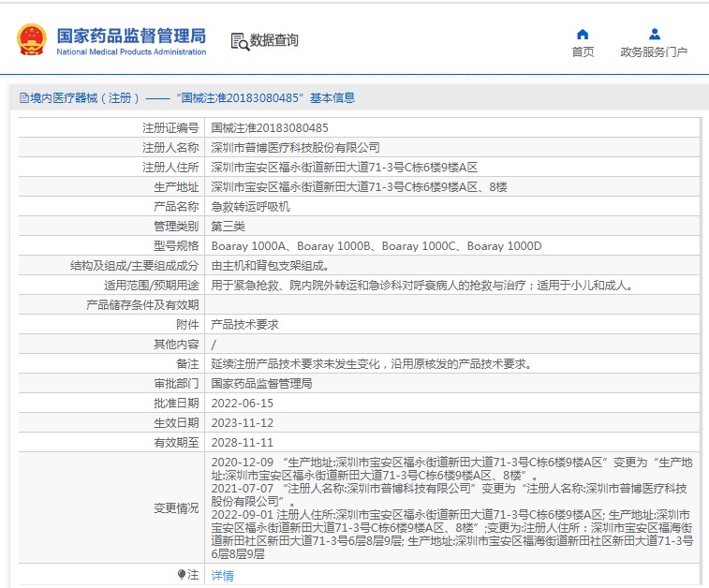Click National Medical Products Administration subtitle

pyautogui.click(x=131, y=52)
